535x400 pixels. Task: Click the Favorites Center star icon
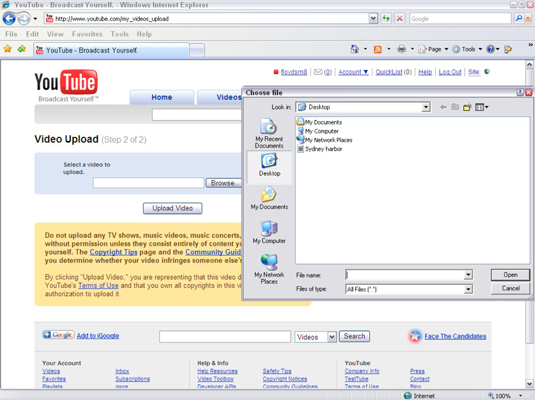click(x=8, y=49)
